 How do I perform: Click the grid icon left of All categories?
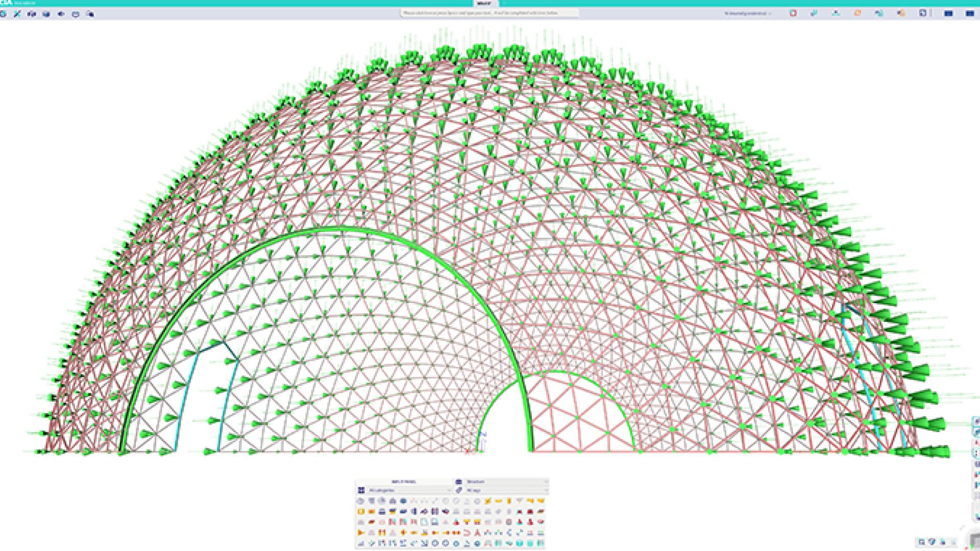tap(361, 490)
